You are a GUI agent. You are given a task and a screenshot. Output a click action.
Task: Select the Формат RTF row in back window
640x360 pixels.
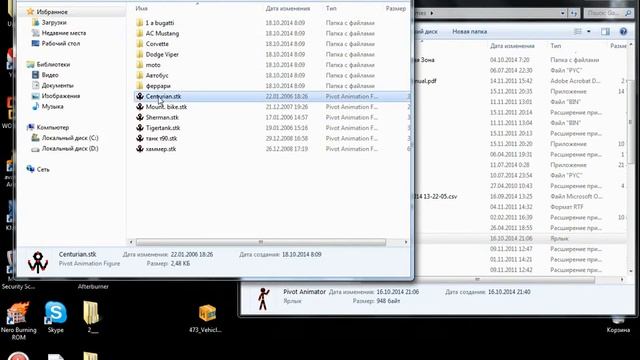point(520,207)
